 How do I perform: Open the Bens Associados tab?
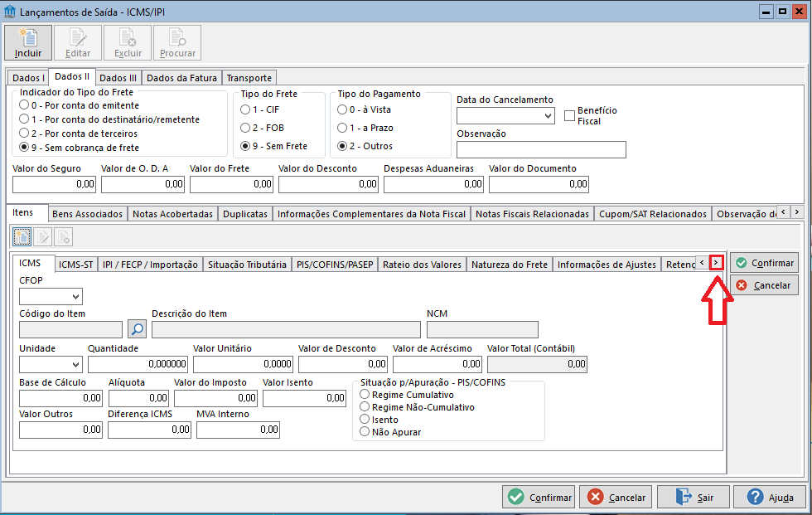click(88, 214)
